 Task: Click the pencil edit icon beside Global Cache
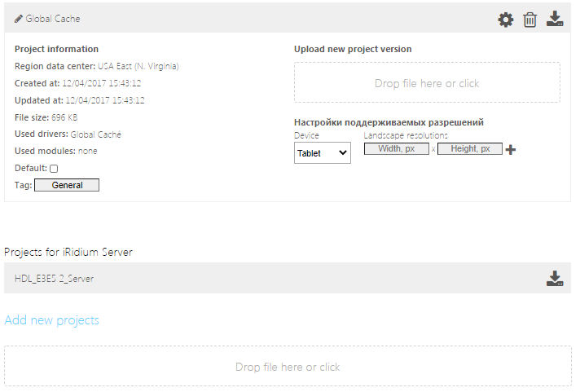[19, 18]
